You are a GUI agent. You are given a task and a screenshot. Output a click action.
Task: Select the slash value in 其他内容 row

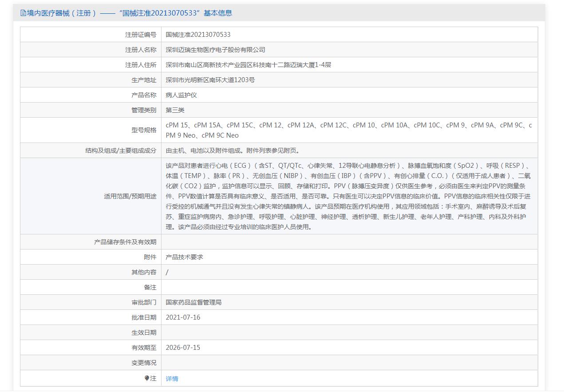pyautogui.click(x=167, y=272)
